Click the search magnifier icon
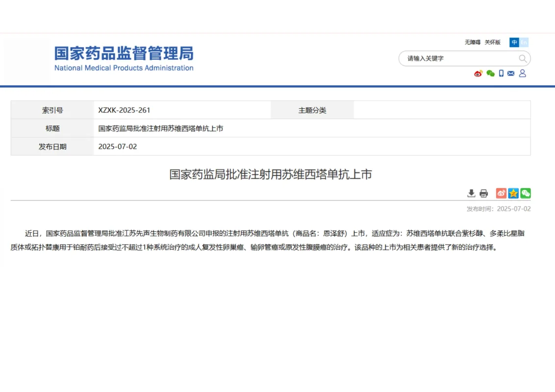555x392 pixels. point(524,58)
